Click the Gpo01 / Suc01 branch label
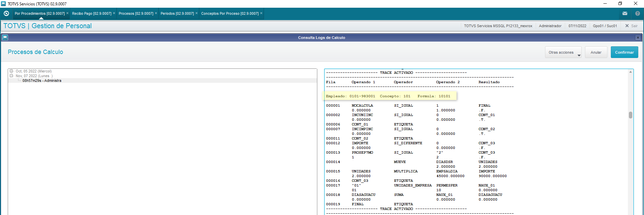Viewport: 644px width, 215px height. point(605,26)
